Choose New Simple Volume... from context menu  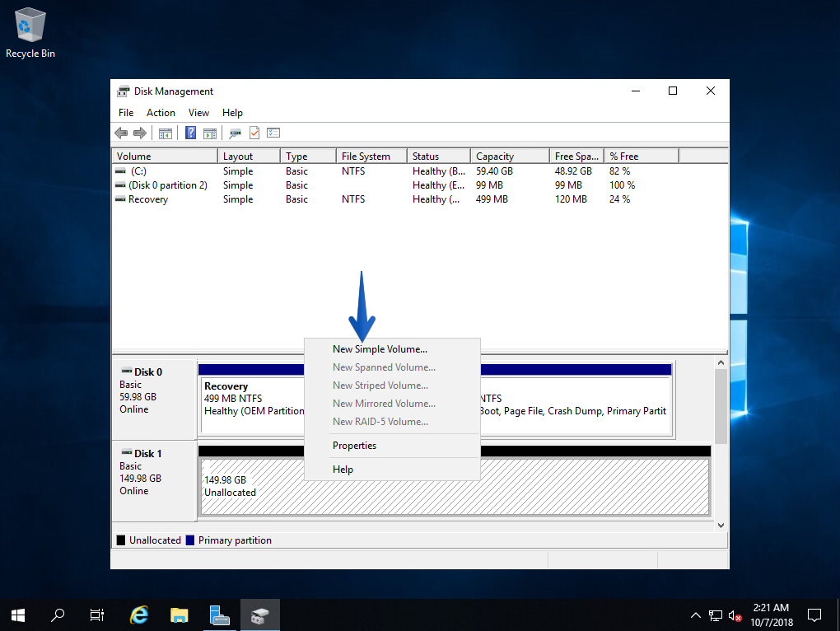click(392, 349)
